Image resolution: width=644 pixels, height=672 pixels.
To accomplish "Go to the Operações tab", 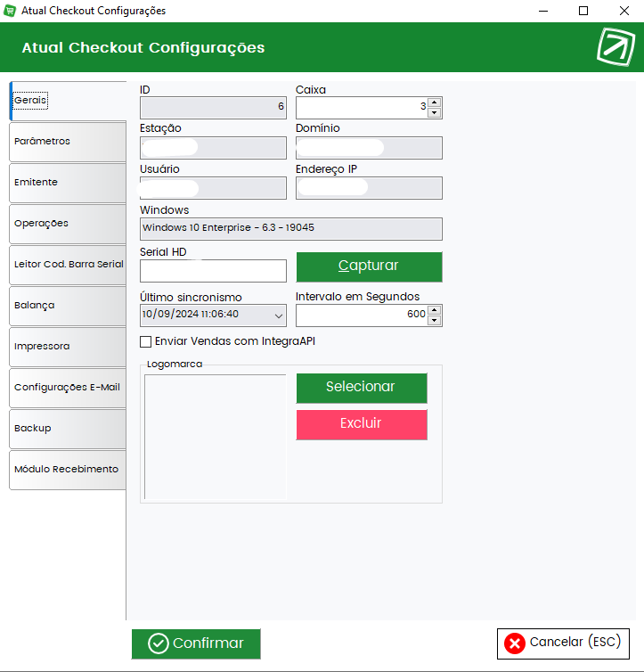I will 68,224.
